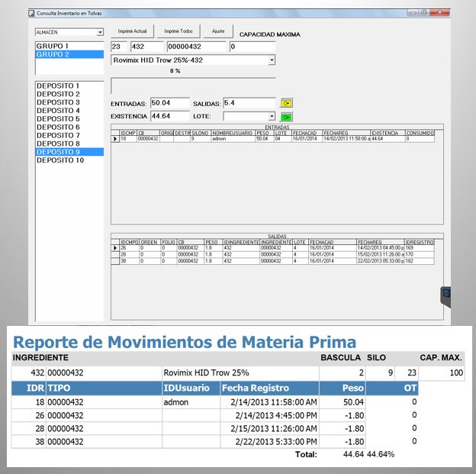Image resolution: width=476 pixels, height=474 pixels.
Task: Click the EXISTENCIA field showing 44.64
Action: [169, 116]
